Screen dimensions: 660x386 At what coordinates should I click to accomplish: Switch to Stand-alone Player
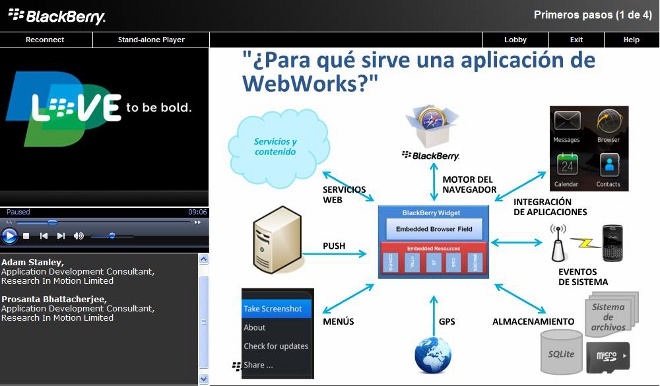(x=151, y=40)
